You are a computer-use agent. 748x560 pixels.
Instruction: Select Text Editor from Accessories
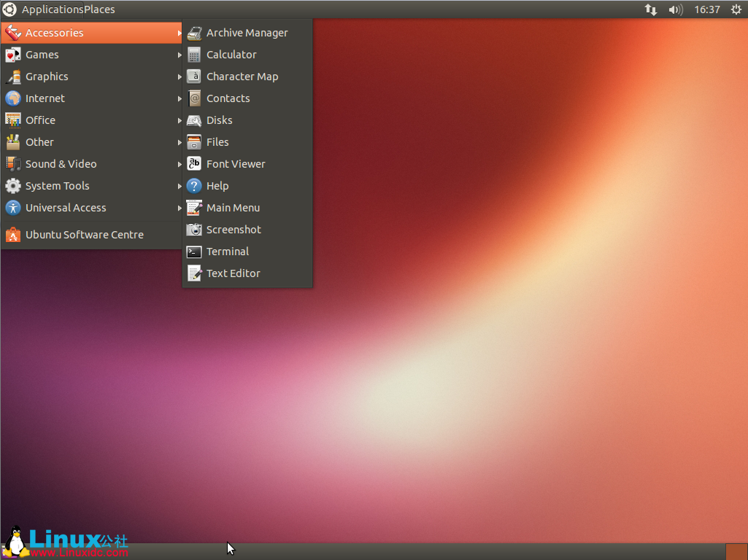[x=233, y=273]
